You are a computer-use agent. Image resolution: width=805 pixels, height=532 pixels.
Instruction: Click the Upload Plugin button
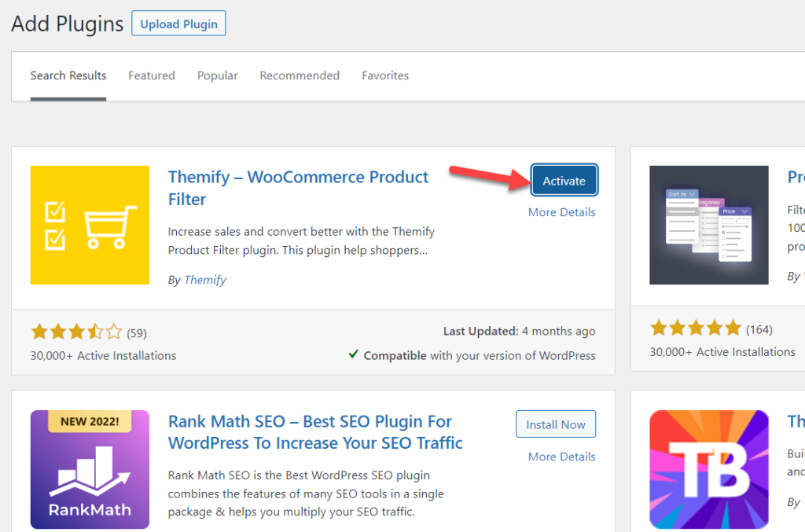pos(178,24)
